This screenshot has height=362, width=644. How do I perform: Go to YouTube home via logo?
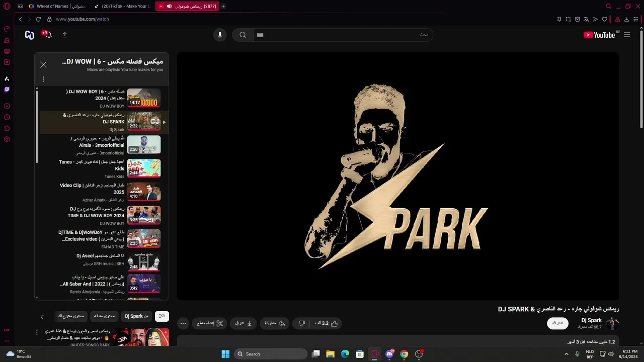(x=599, y=35)
